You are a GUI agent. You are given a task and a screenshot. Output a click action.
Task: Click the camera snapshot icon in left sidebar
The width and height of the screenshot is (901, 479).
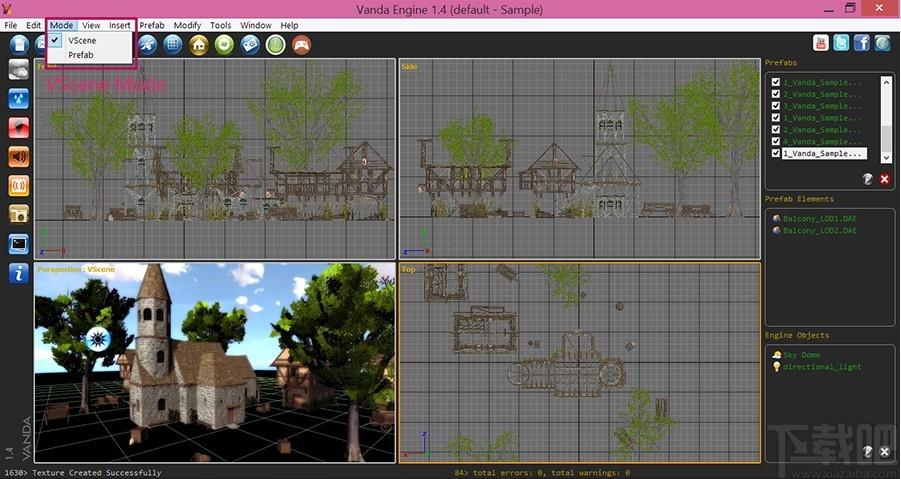[19, 214]
